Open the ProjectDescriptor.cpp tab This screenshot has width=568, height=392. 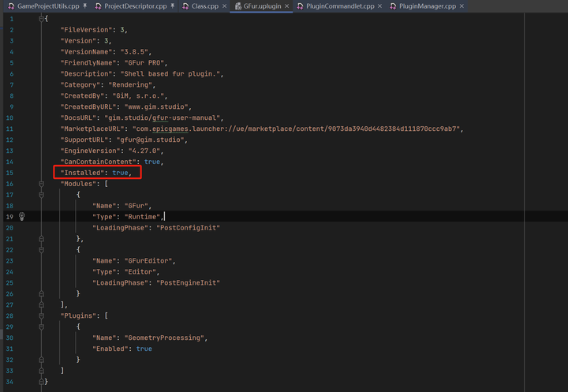coord(136,6)
